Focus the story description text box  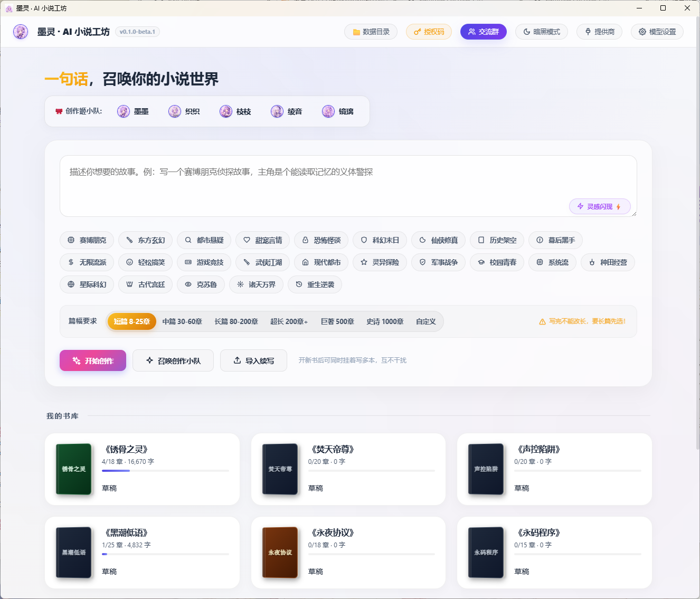(348, 186)
